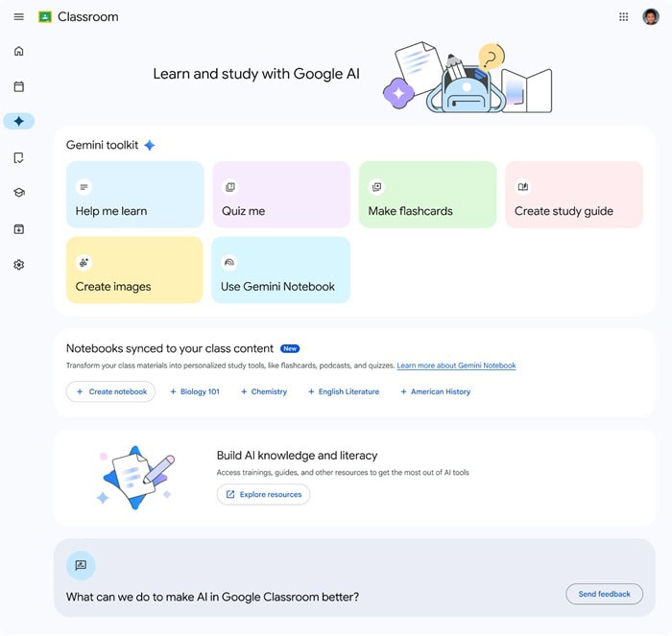Viewport: 672px width, 636px height.
Task: Open the archived classes sidebar icon
Action: point(19,229)
